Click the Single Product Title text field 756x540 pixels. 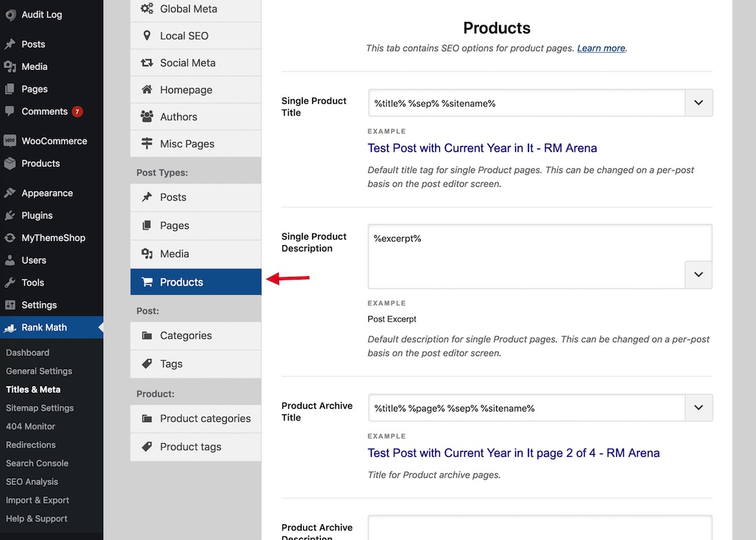526,103
